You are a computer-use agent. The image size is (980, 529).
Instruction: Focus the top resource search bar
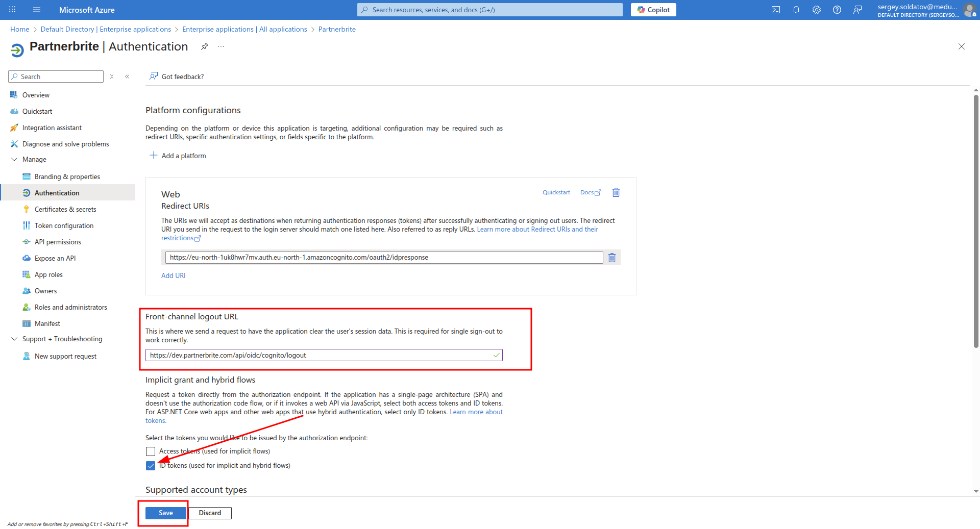(490, 10)
